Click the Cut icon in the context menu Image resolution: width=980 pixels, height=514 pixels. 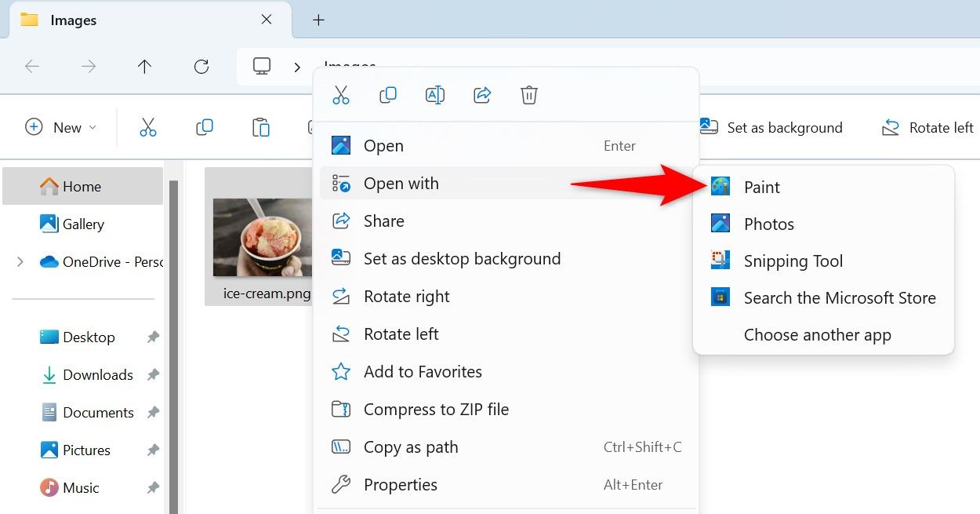click(341, 96)
